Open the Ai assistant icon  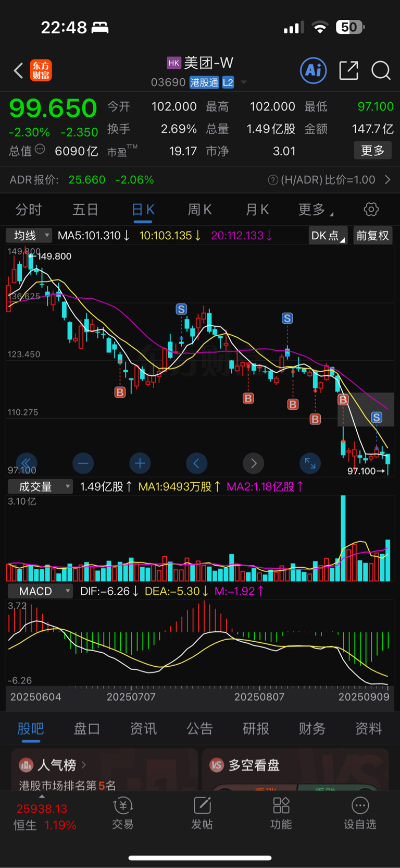314,70
